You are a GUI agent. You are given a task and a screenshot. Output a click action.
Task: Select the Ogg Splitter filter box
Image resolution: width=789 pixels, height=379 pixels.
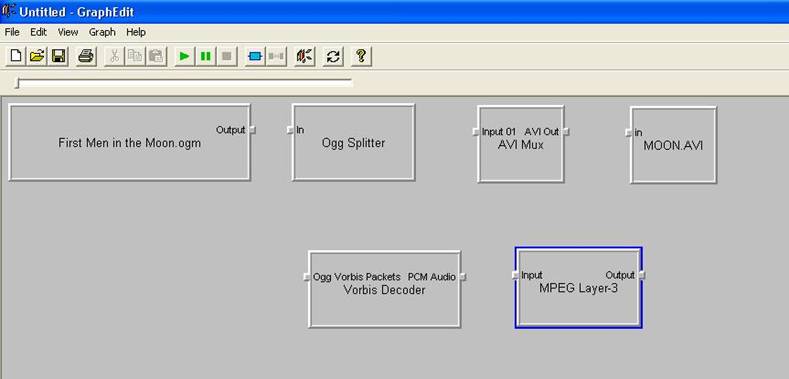pos(353,142)
